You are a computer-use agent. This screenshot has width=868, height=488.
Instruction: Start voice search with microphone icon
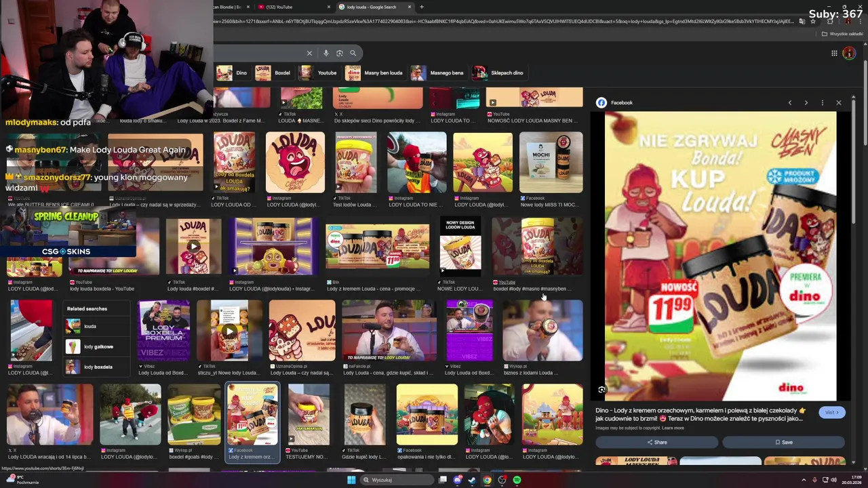[x=325, y=53]
